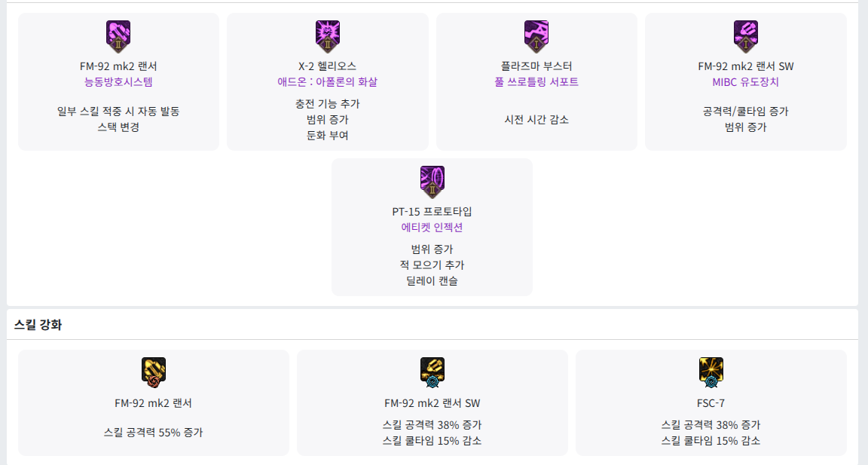The height and width of the screenshot is (465, 868).
Task: Open the 애드온 : 아폴론의 화살 link
Action: (328, 82)
